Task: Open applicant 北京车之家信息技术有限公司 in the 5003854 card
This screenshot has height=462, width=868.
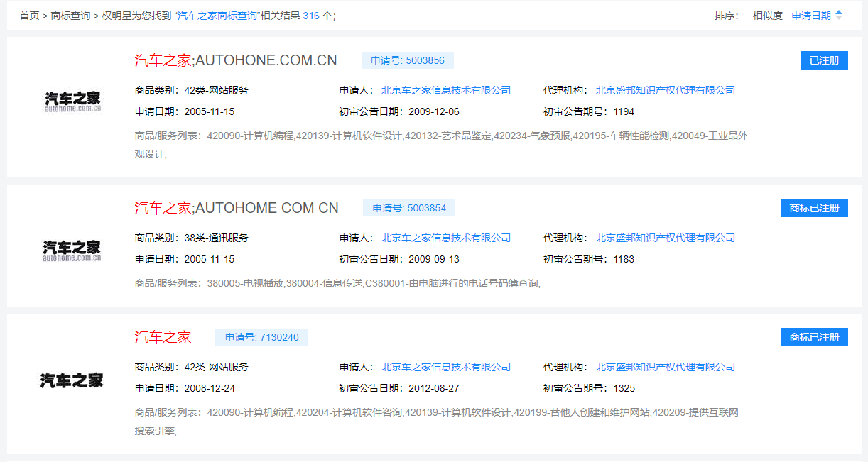Action: point(446,238)
